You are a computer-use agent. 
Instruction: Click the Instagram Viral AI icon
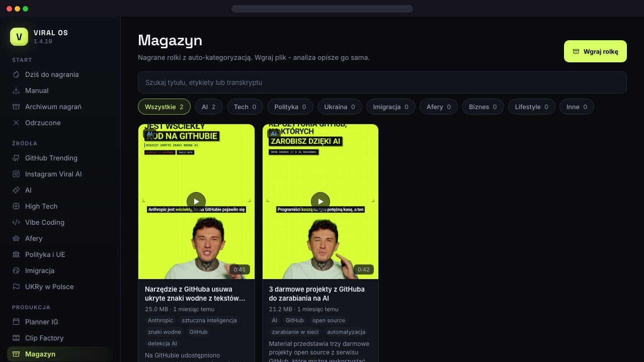click(x=16, y=174)
